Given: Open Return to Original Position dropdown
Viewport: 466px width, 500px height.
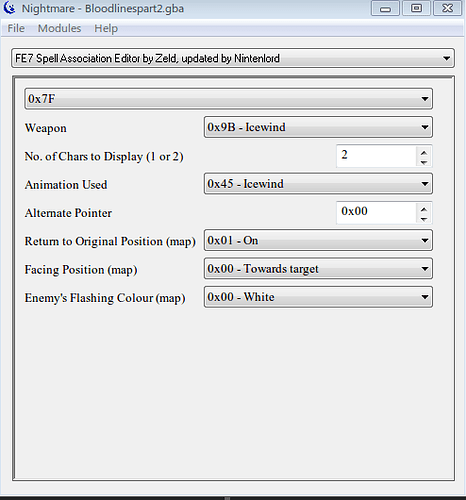Looking at the screenshot, I should [x=318, y=240].
